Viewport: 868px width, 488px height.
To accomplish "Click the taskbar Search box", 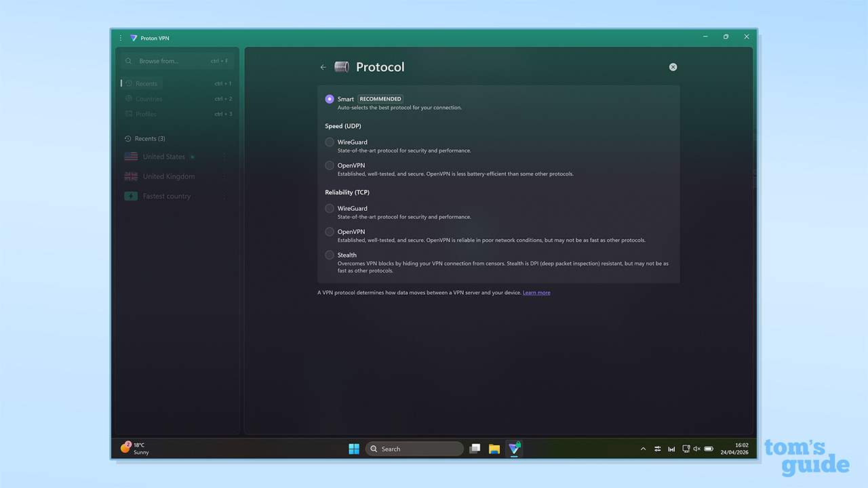I will (414, 449).
